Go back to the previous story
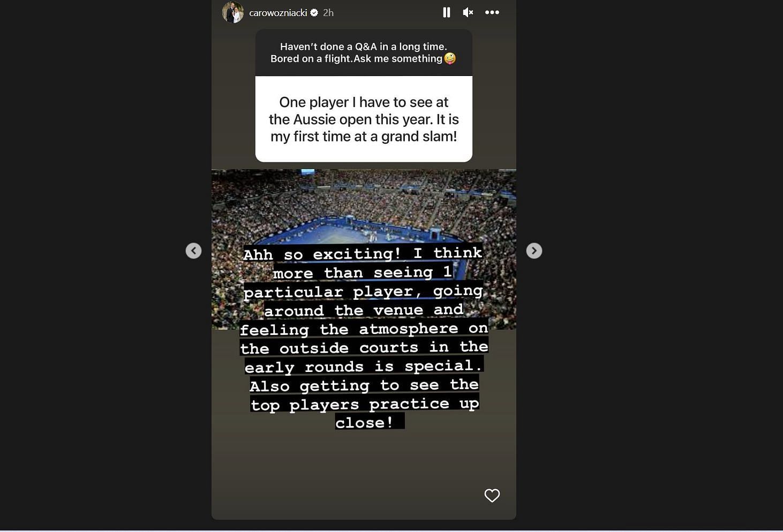This screenshot has width=783, height=532. coord(193,250)
